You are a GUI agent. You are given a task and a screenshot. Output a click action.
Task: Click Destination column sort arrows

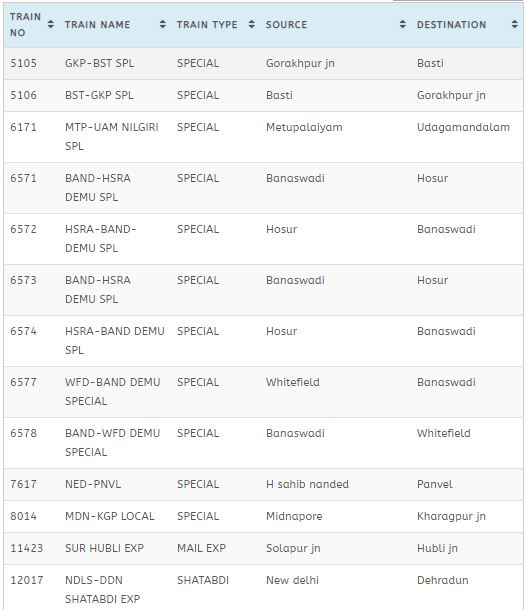(515, 25)
